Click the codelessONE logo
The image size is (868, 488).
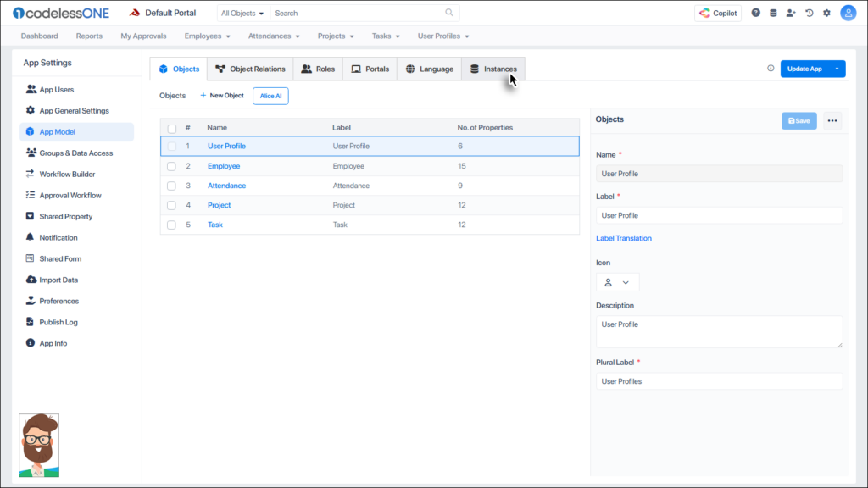[x=61, y=13]
